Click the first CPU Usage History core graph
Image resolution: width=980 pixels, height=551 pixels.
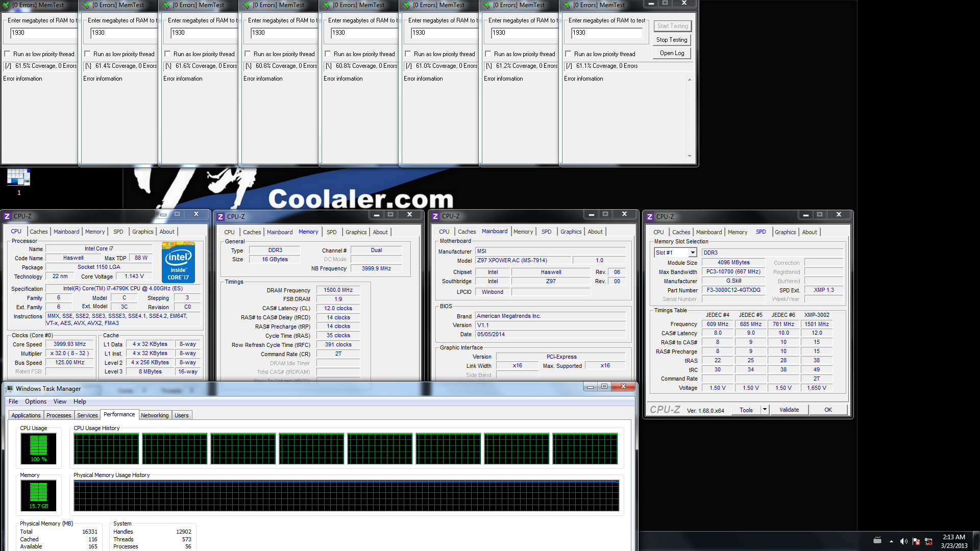click(x=106, y=448)
